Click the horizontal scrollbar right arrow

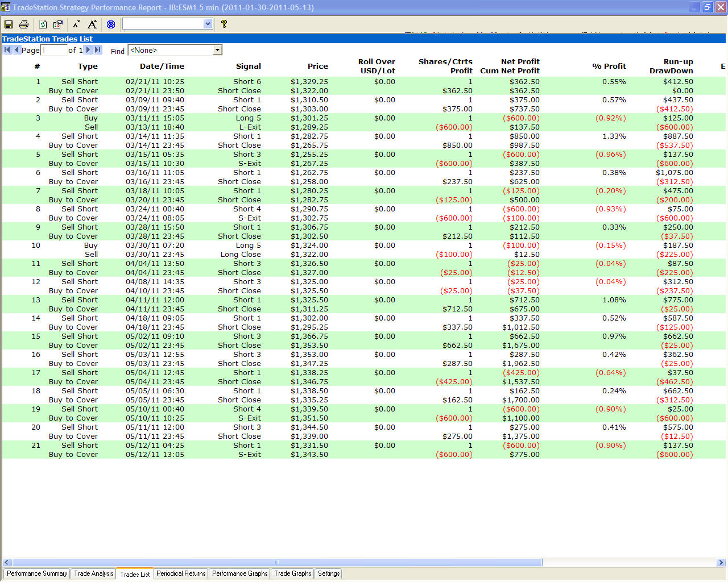tap(721, 563)
